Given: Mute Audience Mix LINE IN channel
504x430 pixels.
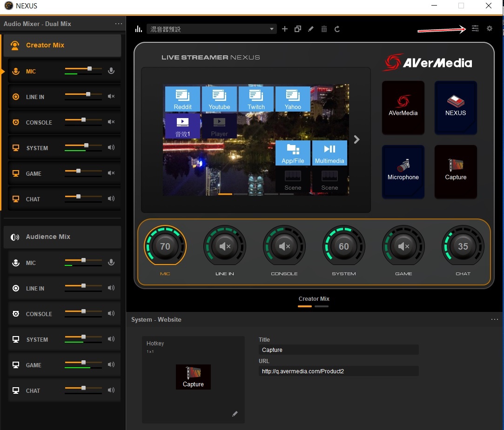Looking at the screenshot, I should [111, 288].
